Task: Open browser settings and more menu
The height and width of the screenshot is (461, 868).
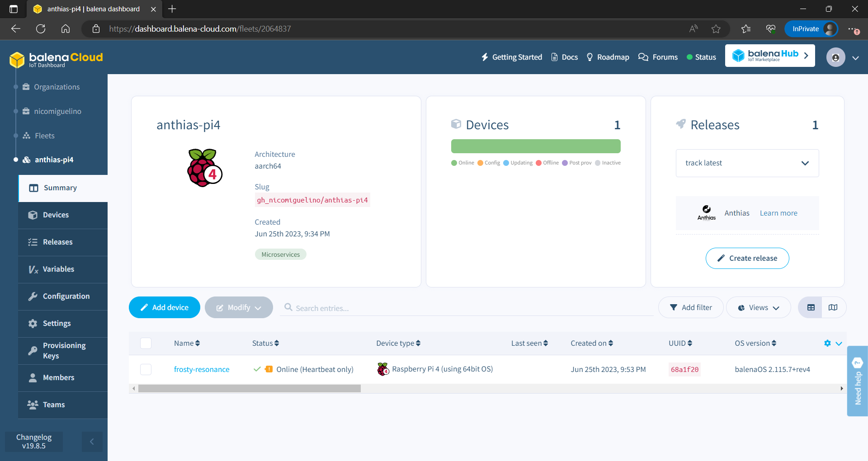Action: [x=853, y=29]
